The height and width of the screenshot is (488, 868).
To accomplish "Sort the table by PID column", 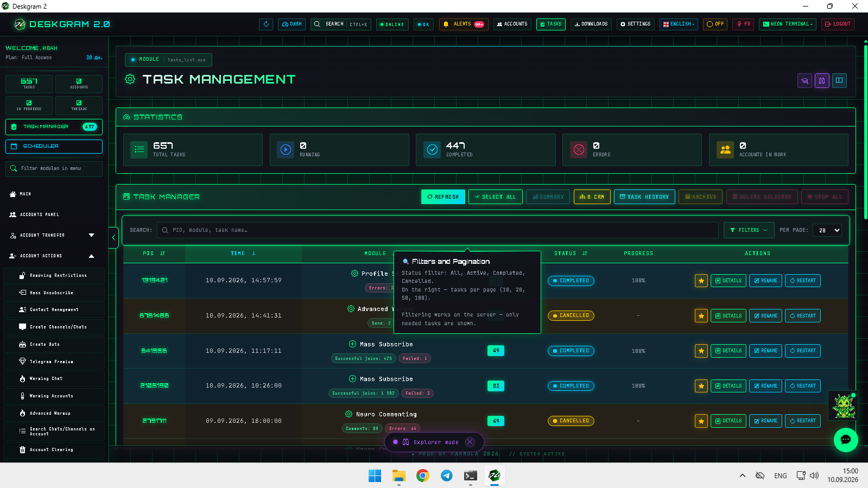I will [154, 253].
